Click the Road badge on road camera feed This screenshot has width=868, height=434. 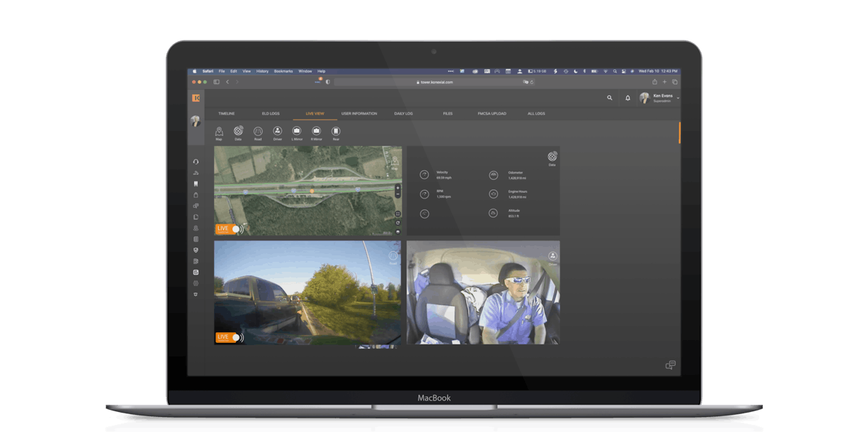click(x=393, y=257)
